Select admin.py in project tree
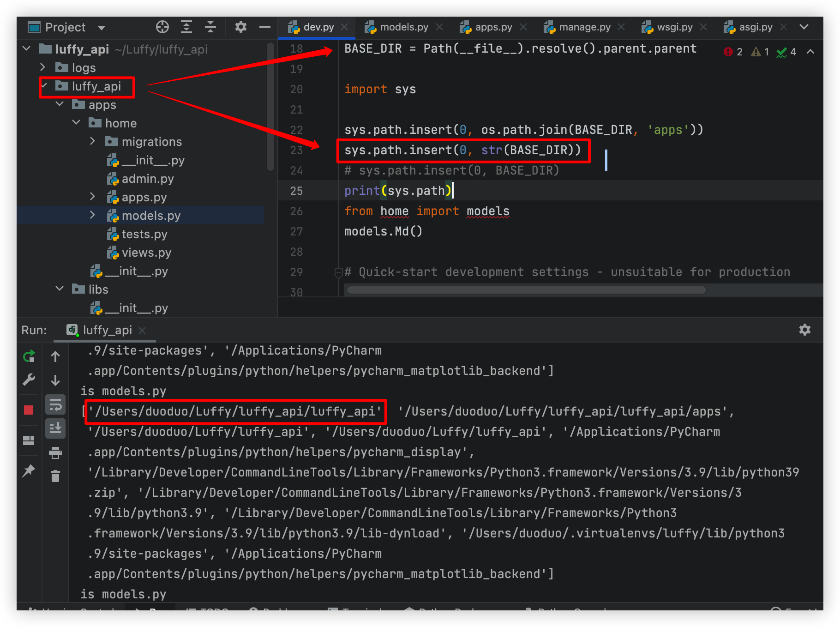Viewport: 840px width, 627px height. [x=140, y=179]
